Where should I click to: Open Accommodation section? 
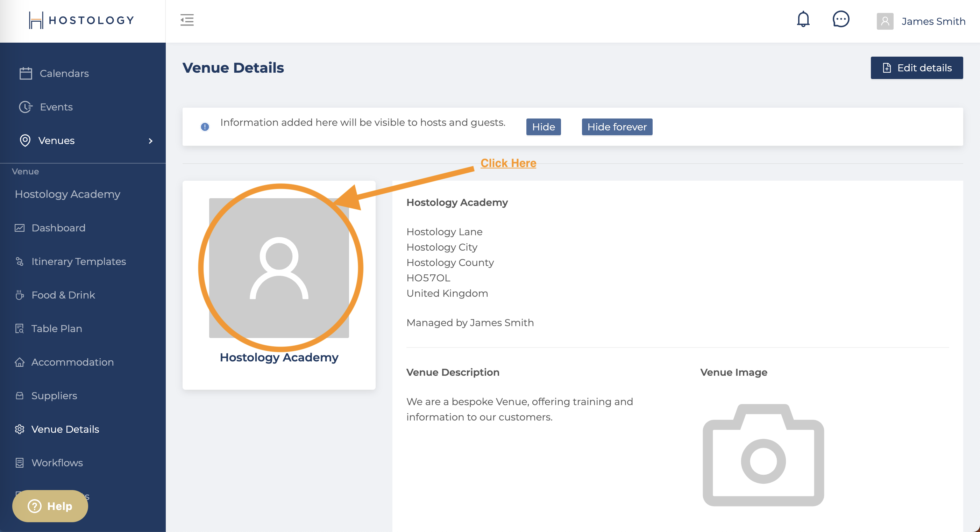coord(72,362)
